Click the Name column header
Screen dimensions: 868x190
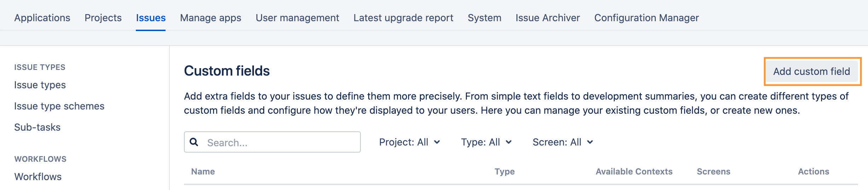point(203,172)
